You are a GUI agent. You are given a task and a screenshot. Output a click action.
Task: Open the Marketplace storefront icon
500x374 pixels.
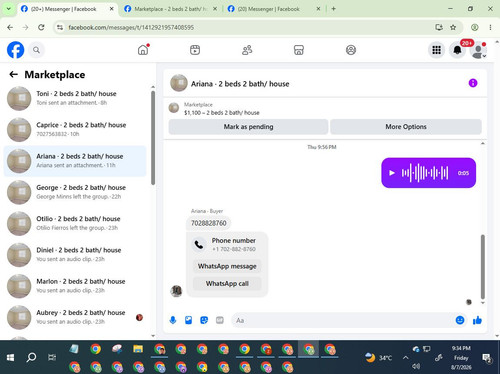tap(299, 50)
